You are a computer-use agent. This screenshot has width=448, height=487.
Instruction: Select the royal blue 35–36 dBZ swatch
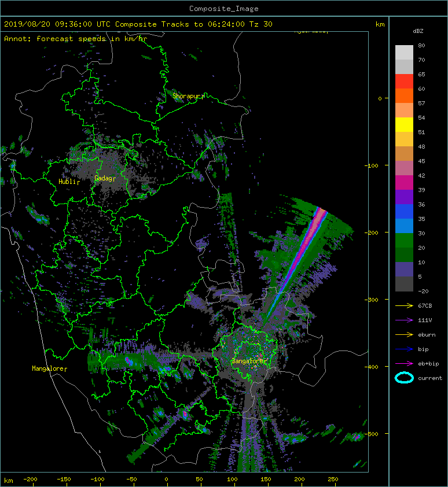pos(404,212)
